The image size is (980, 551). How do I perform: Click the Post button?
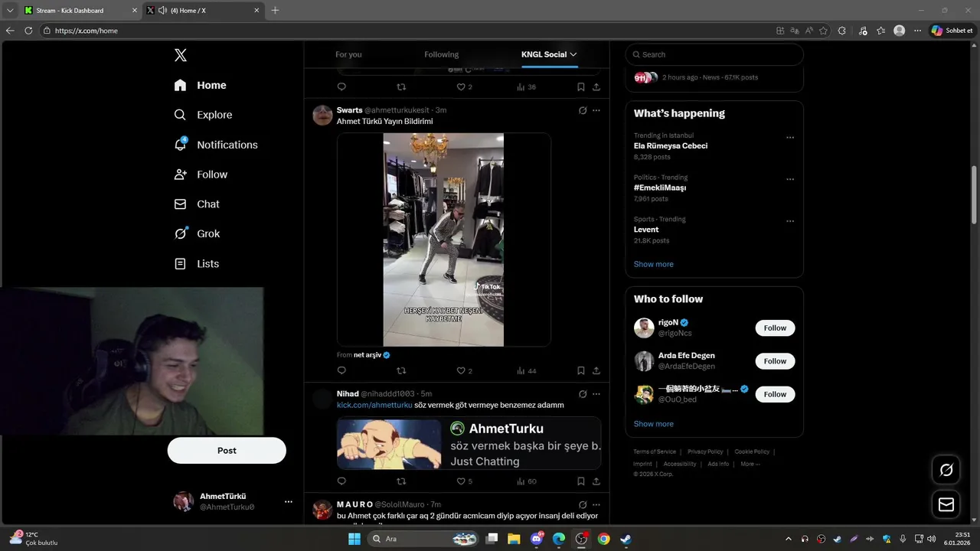coord(227,451)
